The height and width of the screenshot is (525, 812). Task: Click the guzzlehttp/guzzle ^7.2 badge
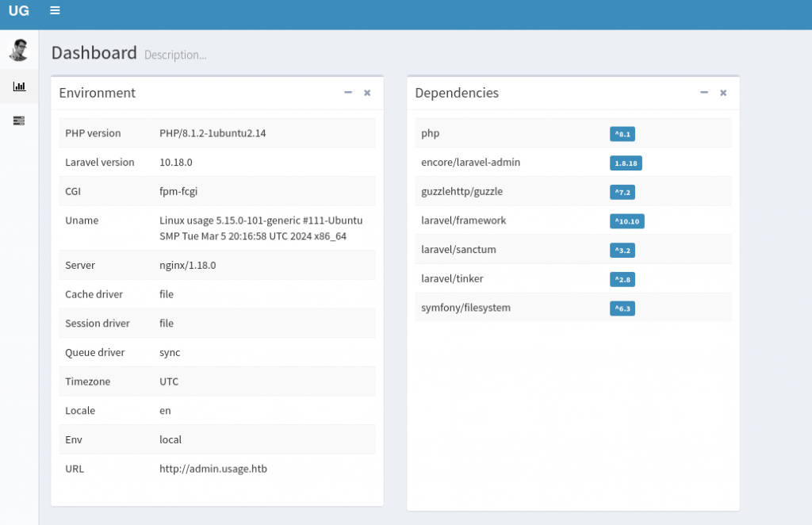(x=622, y=192)
